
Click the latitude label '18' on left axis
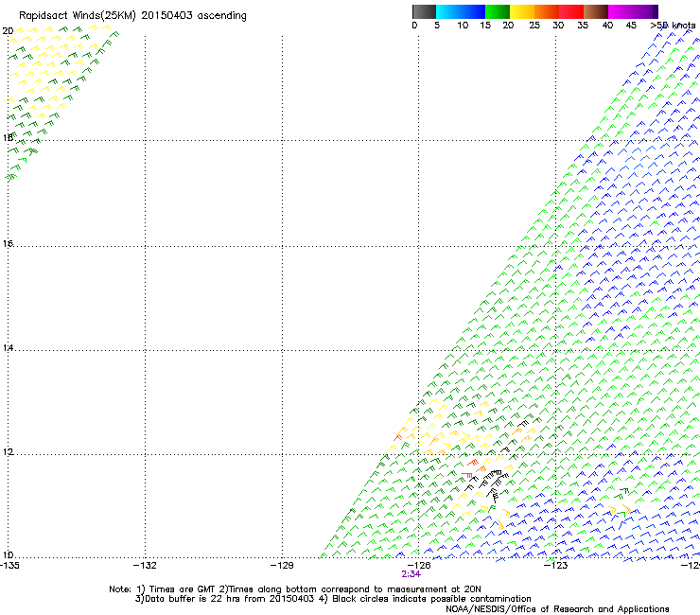(x=8, y=137)
